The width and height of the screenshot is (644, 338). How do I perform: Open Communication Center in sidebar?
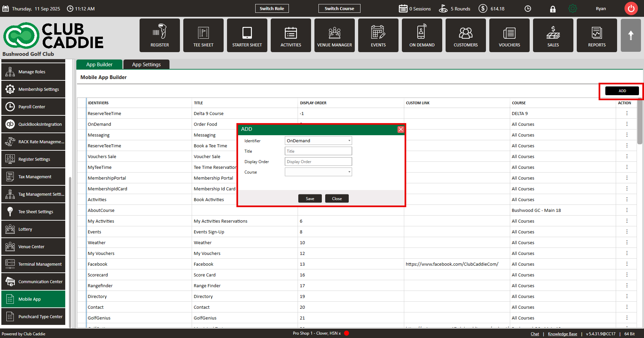(33, 281)
